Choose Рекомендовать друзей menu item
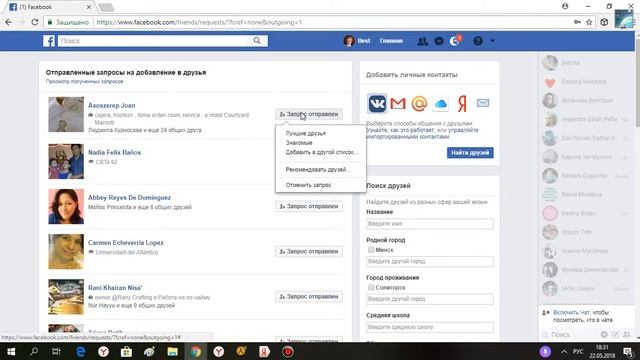 coord(318,169)
